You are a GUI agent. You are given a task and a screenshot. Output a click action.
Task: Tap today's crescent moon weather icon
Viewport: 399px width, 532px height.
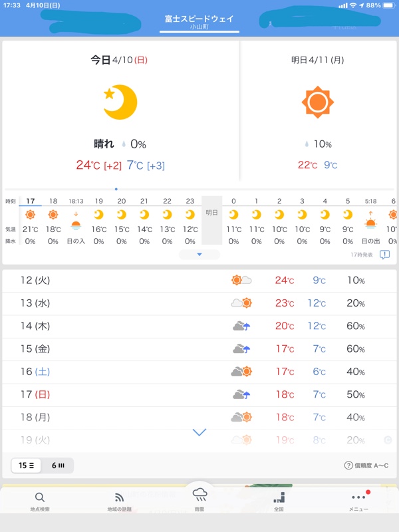[120, 102]
